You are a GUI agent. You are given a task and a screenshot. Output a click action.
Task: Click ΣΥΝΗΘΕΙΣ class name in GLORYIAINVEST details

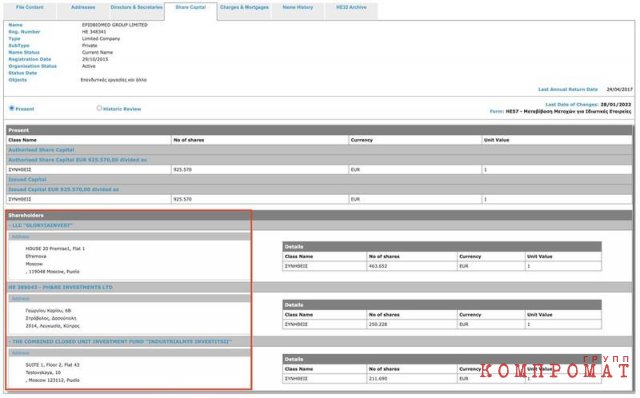[x=296, y=266]
